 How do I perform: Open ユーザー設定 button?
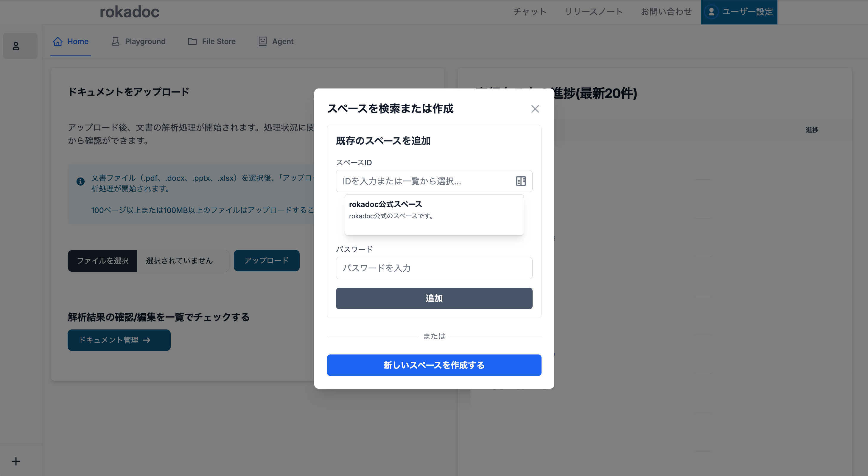739,12
